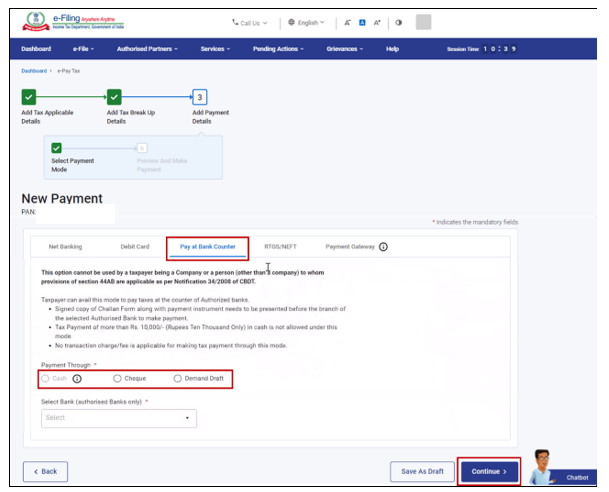Click the e-Filing portal logo
Image resolution: width=609 pixels, height=492 pixels.
tap(64, 21)
